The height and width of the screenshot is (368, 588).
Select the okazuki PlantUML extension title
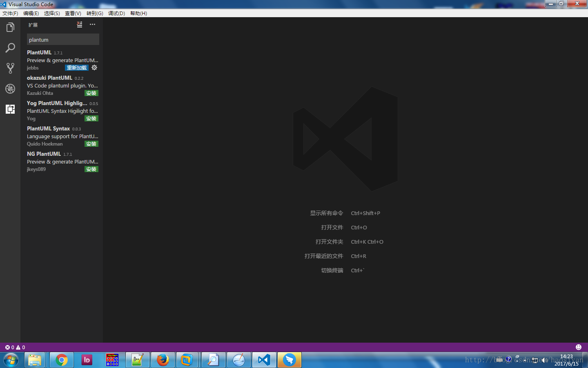[x=49, y=78]
